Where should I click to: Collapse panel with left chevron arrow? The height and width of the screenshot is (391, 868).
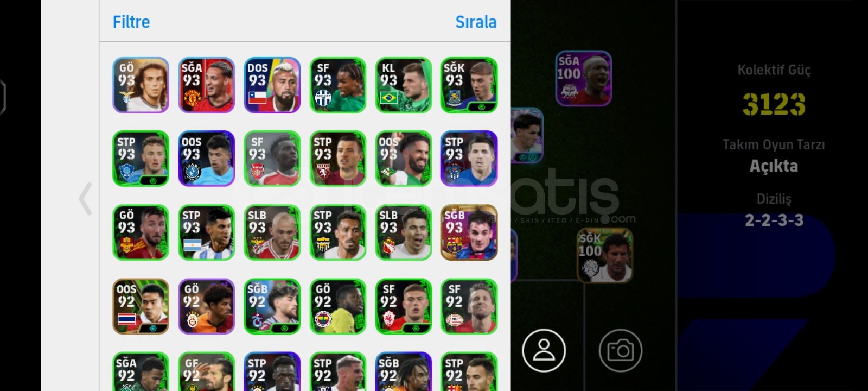tap(85, 199)
